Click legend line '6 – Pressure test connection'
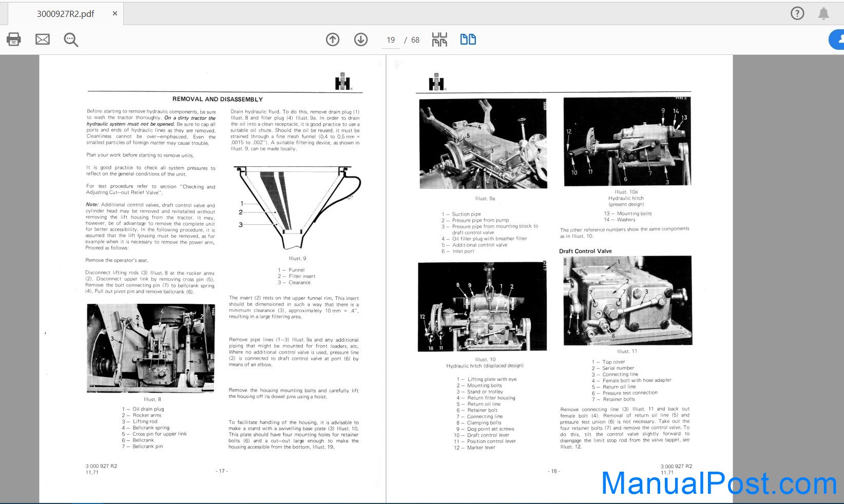844x504 pixels. tap(625, 393)
